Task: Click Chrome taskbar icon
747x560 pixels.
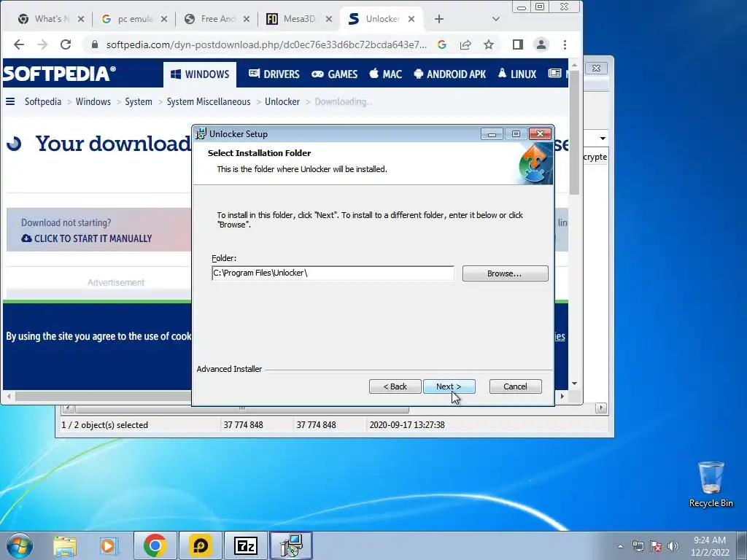Action: 155,545
